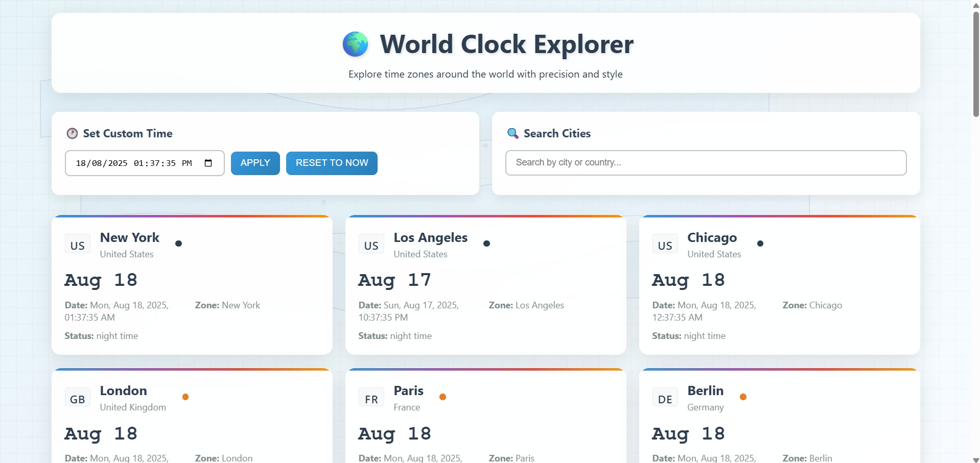Select the London city name
This screenshot has width=980, height=463.
[123, 391]
